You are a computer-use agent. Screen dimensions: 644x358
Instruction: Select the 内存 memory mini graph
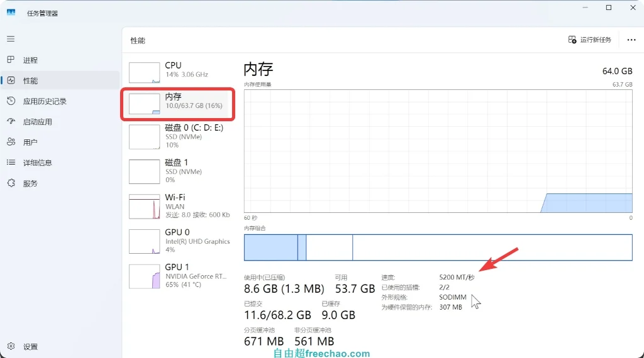click(144, 104)
